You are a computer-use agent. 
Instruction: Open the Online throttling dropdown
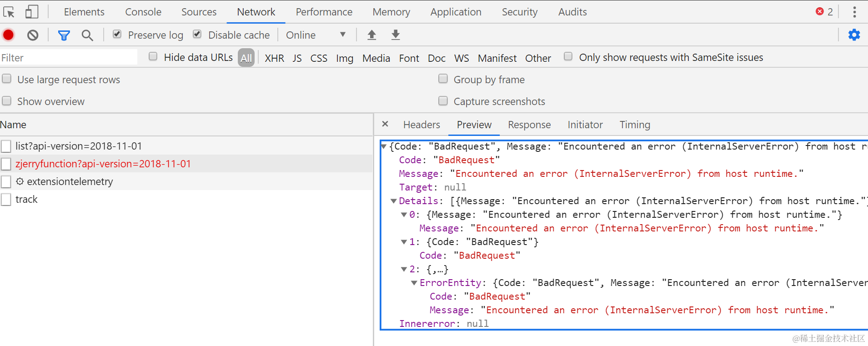point(316,35)
